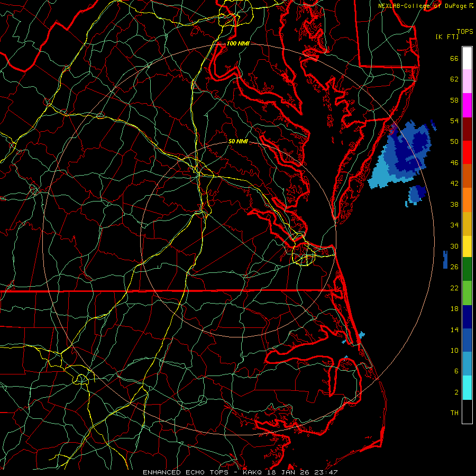Click the navy blue legend swatch
This screenshot has height=476, width=476.
click(x=467, y=317)
